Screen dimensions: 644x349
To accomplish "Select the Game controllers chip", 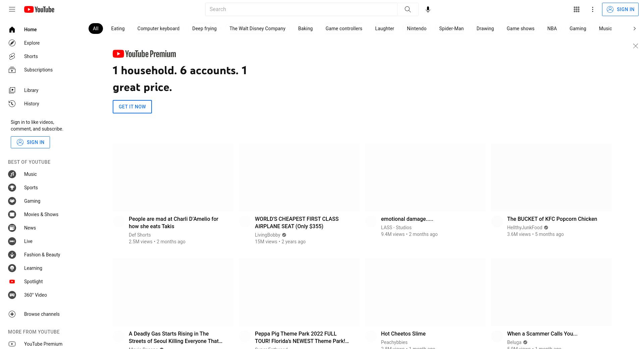I will pos(344,29).
